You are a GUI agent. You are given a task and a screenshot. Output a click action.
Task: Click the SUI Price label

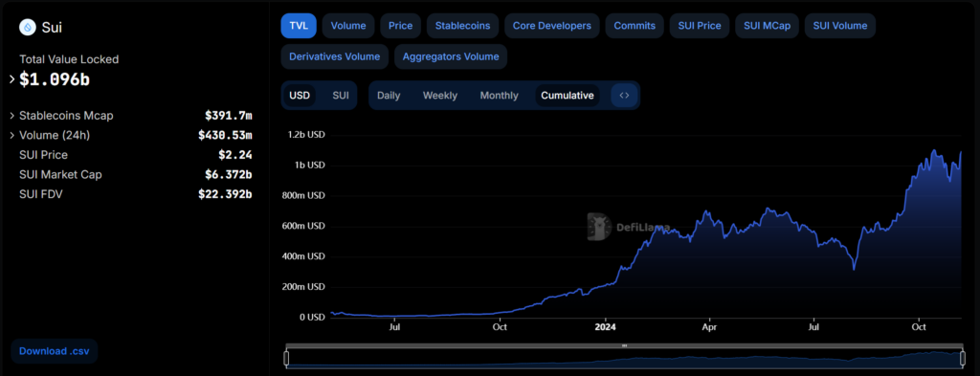44,155
